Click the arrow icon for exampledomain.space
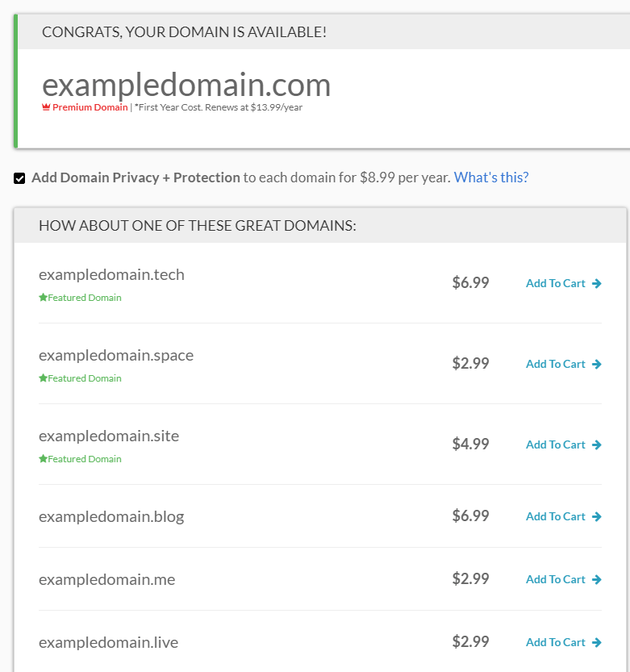Image resolution: width=630 pixels, height=672 pixels. point(597,364)
